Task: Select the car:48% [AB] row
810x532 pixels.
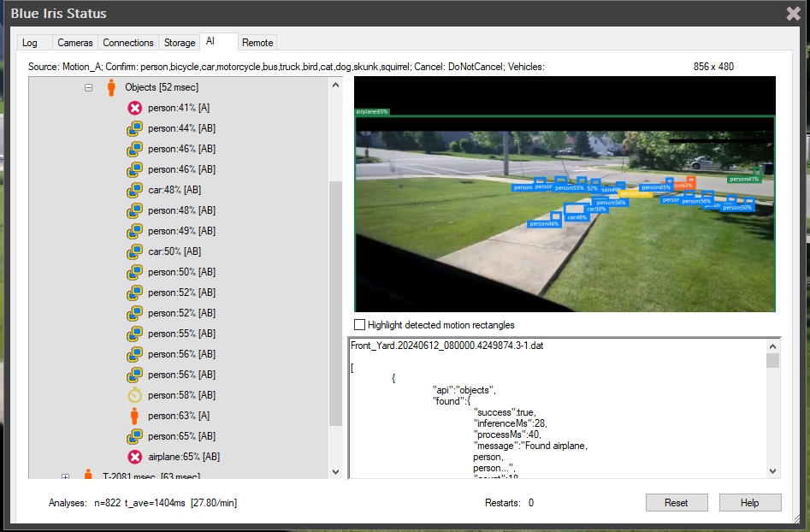Action: 174,190
